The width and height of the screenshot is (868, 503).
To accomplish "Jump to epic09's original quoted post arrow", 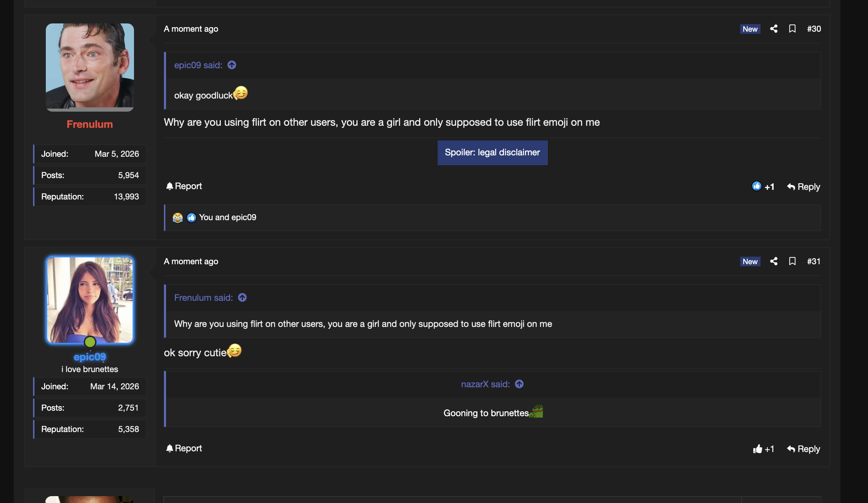I will [x=232, y=65].
